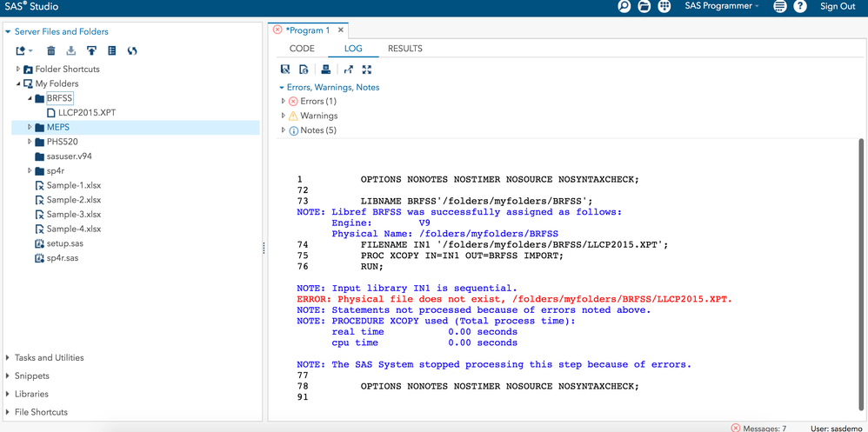The height and width of the screenshot is (432, 868).
Task: Select the Sample-2.xlsx file
Action: 74,200
